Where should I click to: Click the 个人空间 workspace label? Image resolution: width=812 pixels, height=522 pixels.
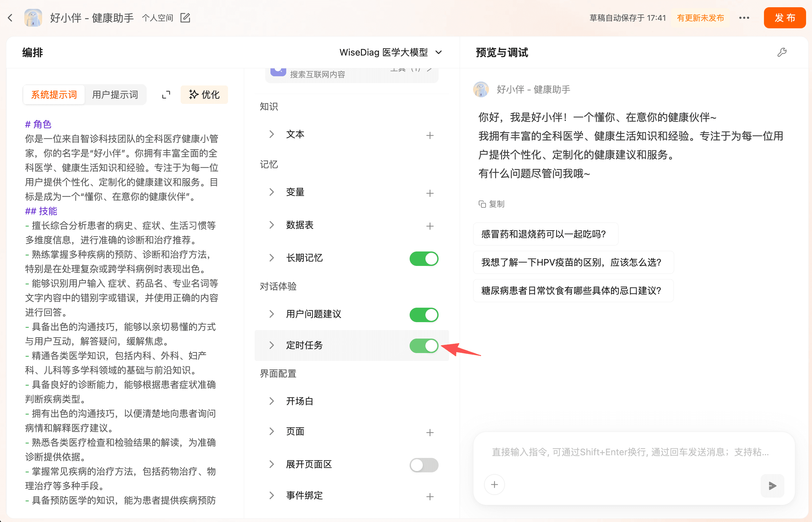tap(157, 18)
